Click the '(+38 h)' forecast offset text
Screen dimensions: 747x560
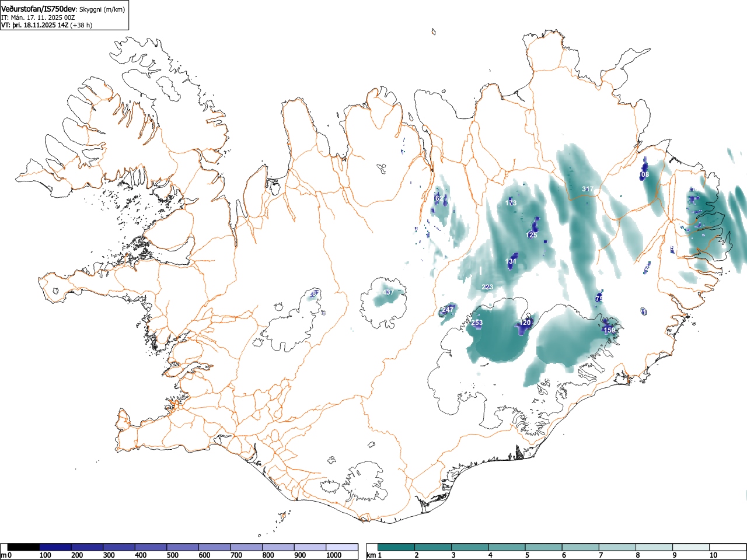(x=81, y=25)
